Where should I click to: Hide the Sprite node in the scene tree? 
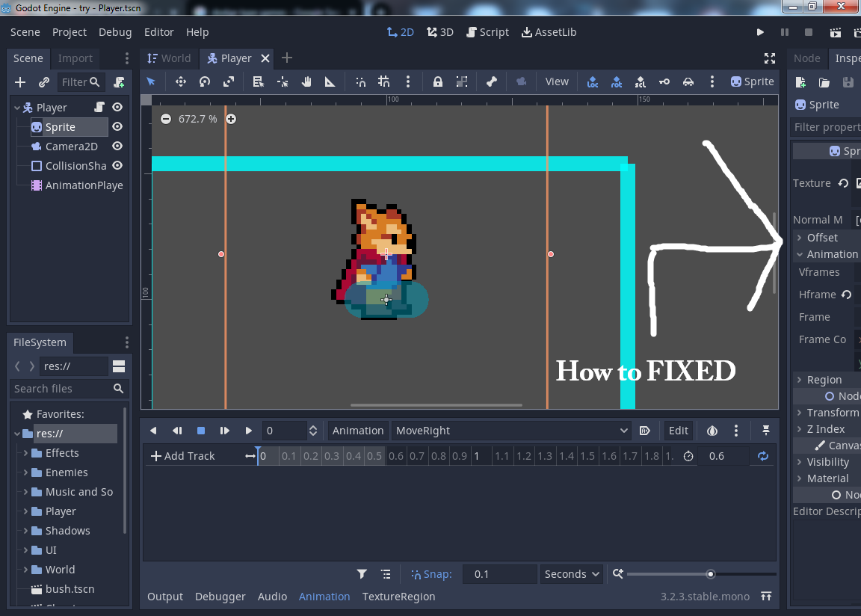[118, 126]
